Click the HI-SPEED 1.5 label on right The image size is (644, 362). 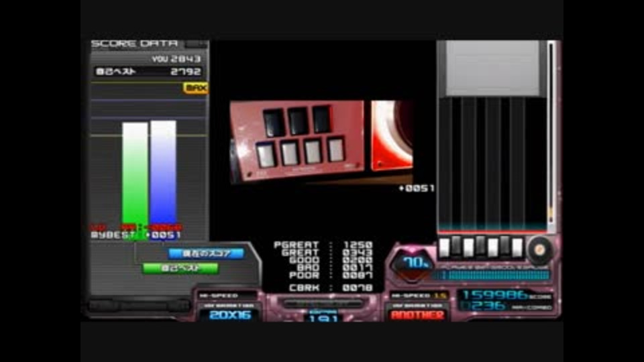point(419,296)
